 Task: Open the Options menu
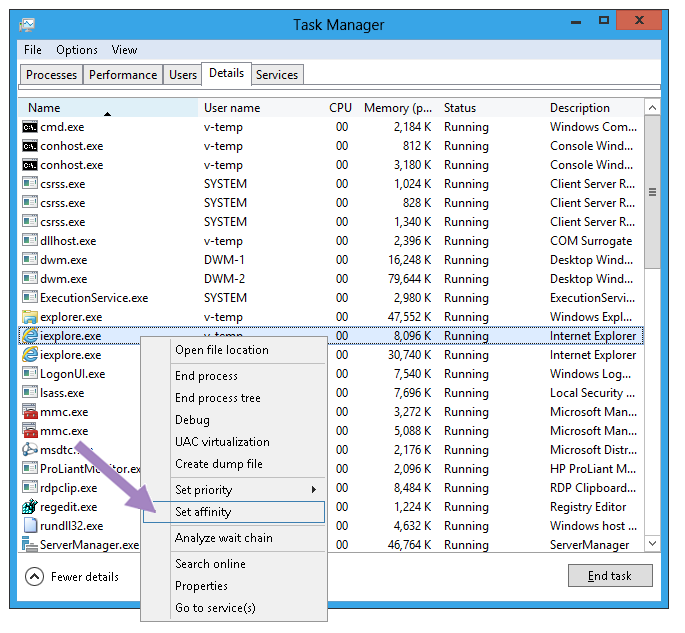coord(77,50)
